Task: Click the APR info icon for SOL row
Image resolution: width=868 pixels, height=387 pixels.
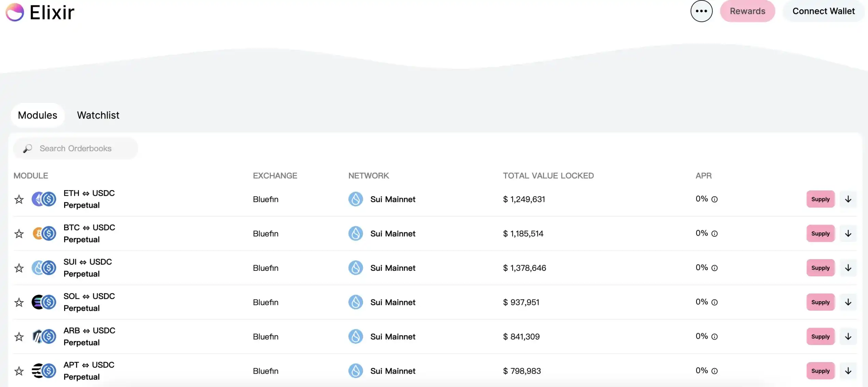Action: coord(715,302)
